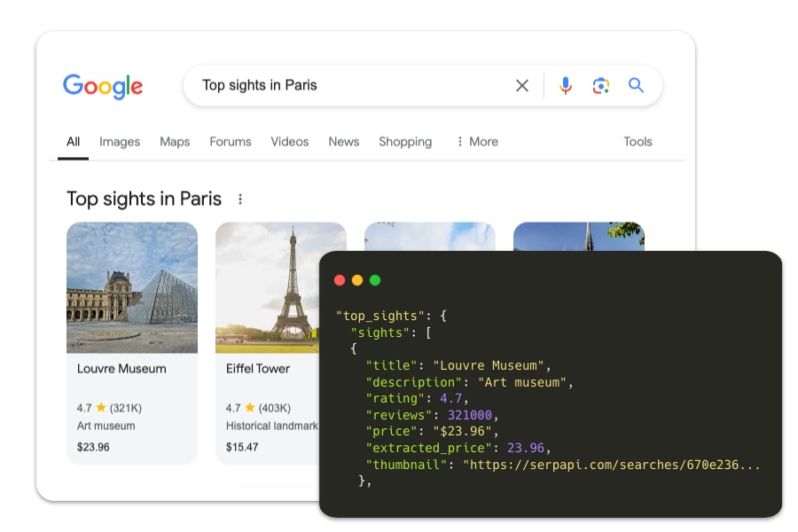Click the Google logo
The width and height of the screenshot is (798, 532).
tap(102, 86)
